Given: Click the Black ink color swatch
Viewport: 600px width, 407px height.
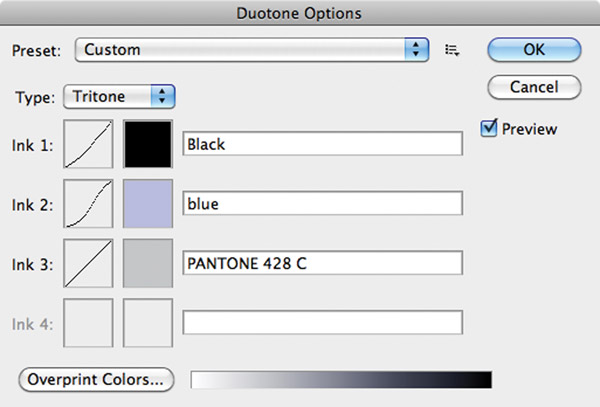Looking at the screenshot, I should pyautogui.click(x=148, y=144).
